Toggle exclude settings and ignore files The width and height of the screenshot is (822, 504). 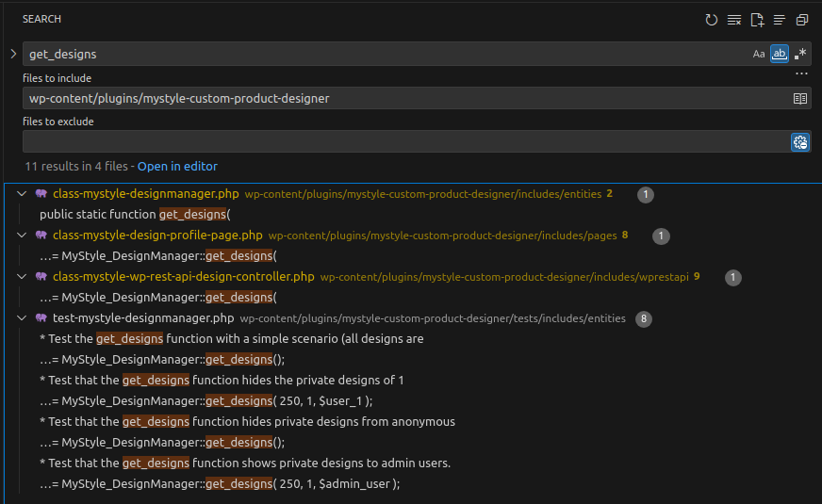pos(799,142)
